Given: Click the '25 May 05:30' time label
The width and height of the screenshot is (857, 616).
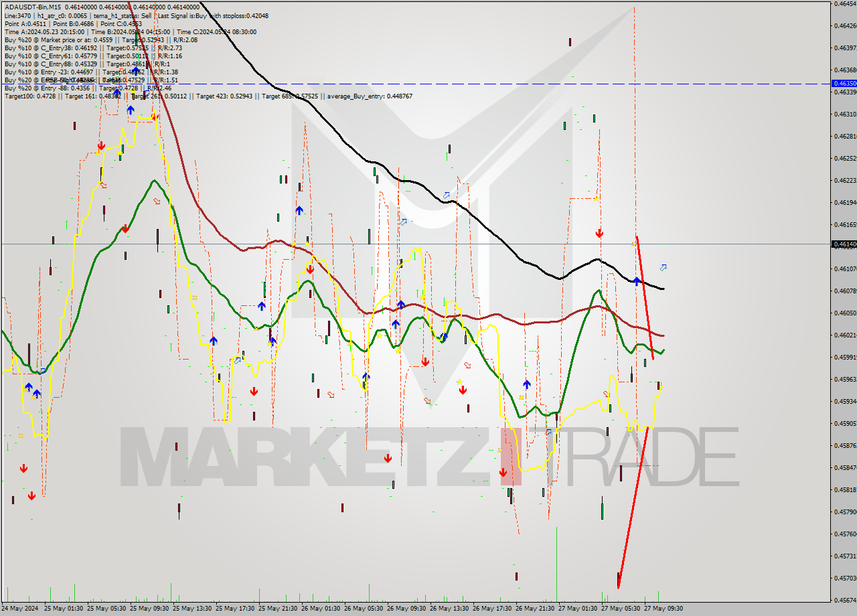Looking at the screenshot, I should point(106,609).
